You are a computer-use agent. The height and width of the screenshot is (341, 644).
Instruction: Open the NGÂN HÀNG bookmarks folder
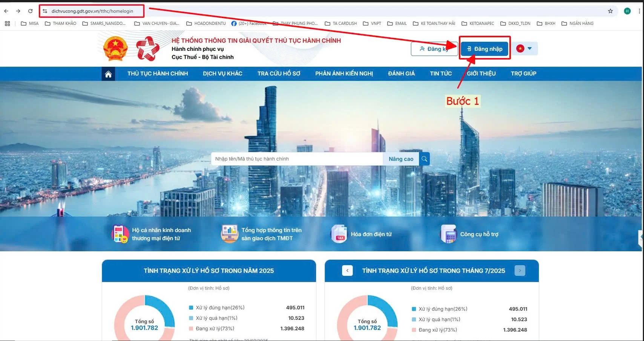click(578, 23)
